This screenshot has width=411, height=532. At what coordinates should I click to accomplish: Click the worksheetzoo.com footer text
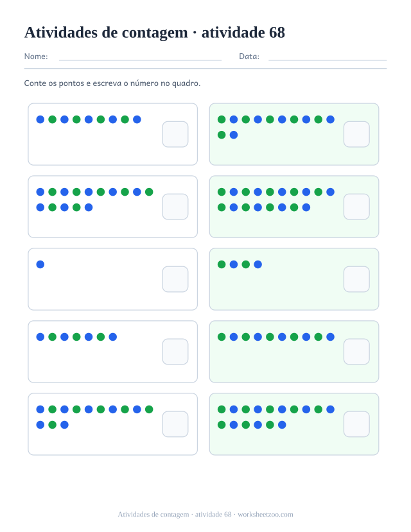pos(265,515)
